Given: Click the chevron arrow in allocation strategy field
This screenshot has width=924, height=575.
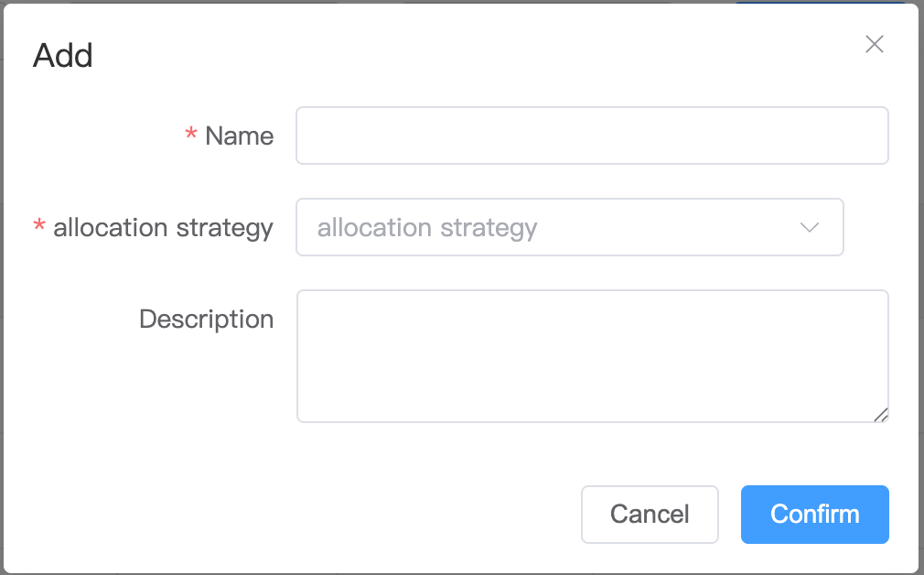Looking at the screenshot, I should coord(809,228).
